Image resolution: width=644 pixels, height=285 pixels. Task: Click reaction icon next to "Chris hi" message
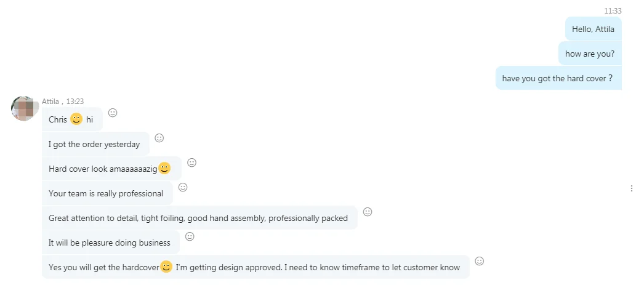113,113
